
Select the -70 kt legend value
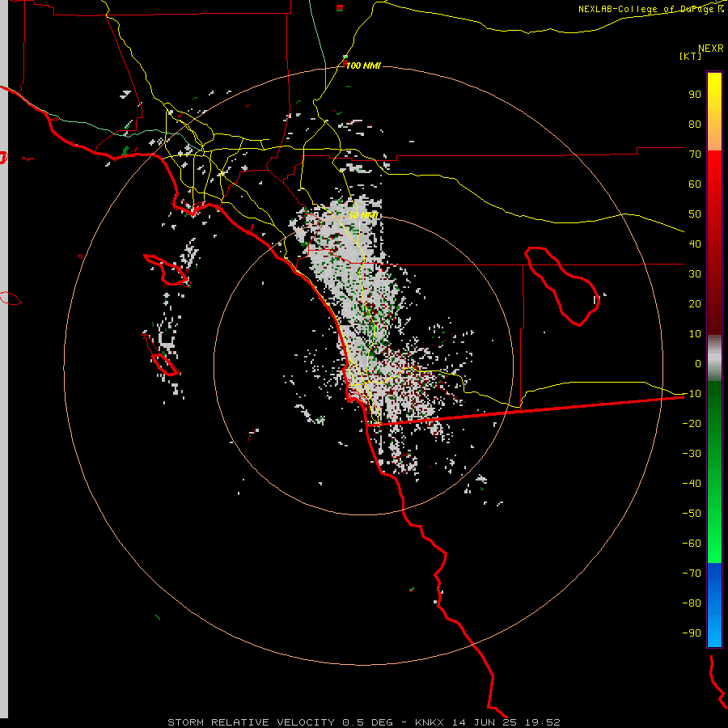[x=692, y=574]
